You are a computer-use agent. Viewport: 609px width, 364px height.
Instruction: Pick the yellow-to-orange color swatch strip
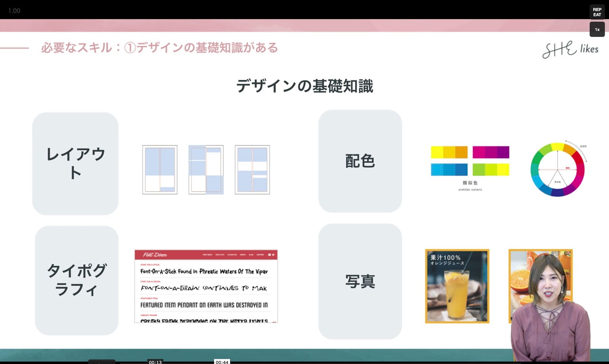pos(449,152)
